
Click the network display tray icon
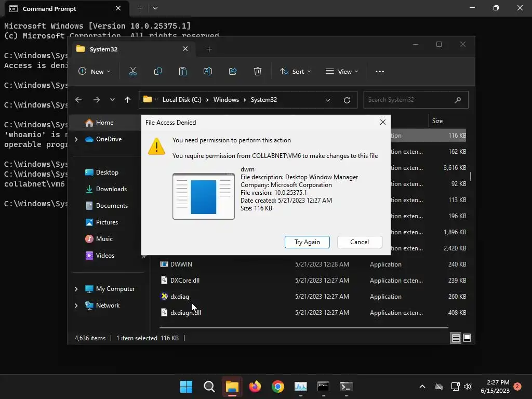pyautogui.click(x=455, y=387)
